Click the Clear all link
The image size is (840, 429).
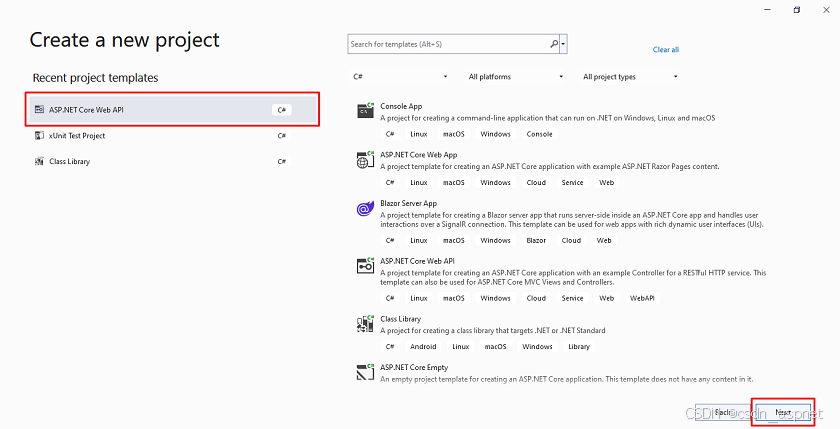pyautogui.click(x=665, y=49)
